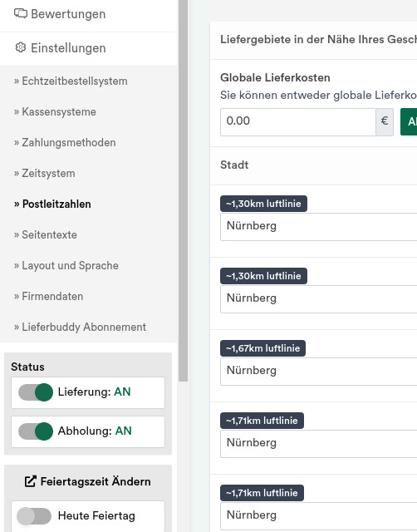
Task: Open Lieferbuddy Abonnement page
Action: pyautogui.click(x=80, y=327)
